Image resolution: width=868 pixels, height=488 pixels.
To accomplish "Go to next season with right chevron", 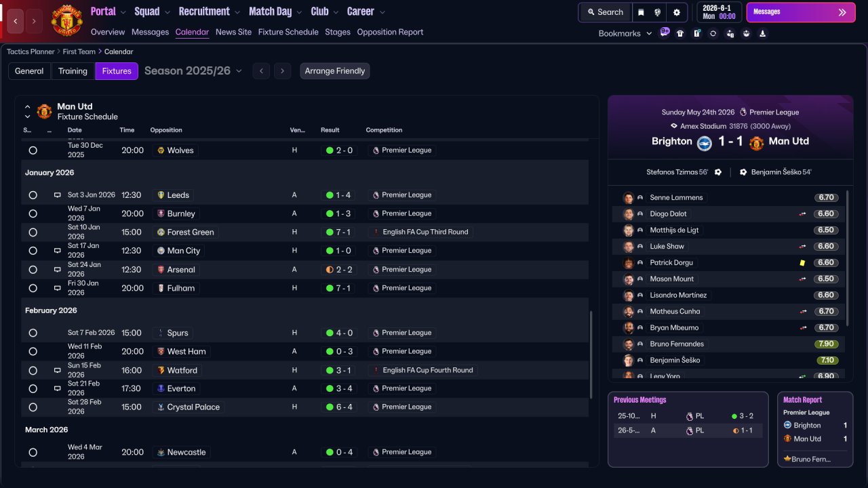I will point(283,71).
